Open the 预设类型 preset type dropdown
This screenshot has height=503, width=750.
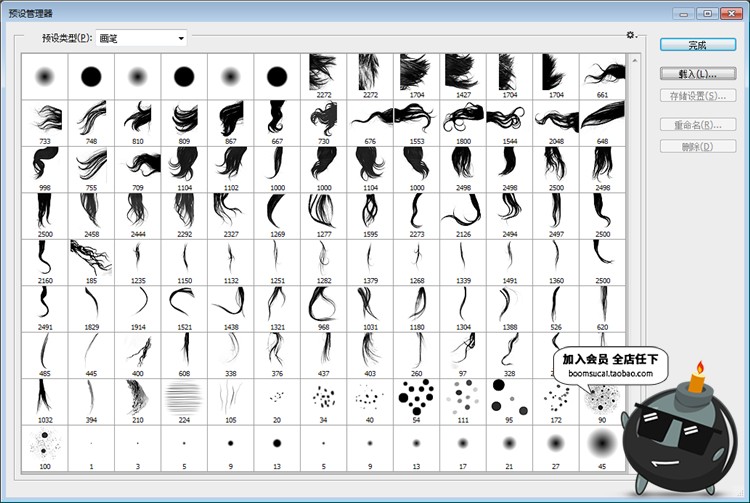click(x=142, y=38)
